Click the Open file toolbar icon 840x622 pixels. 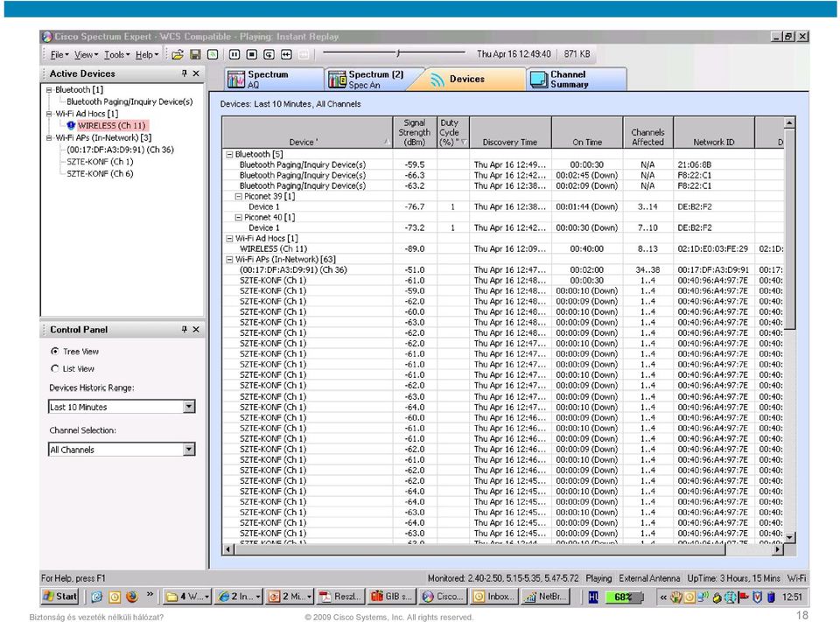(178, 54)
